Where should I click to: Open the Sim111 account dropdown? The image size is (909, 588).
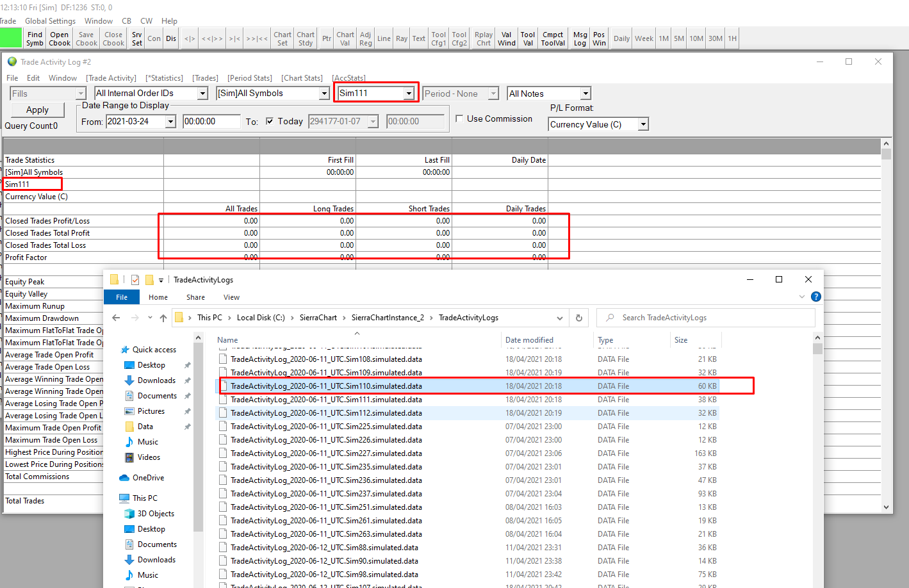[408, 94]
